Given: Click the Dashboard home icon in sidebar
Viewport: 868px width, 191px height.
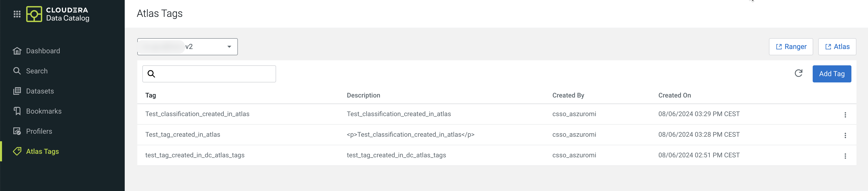Looking at the screenshot, I should pos(17,51).
